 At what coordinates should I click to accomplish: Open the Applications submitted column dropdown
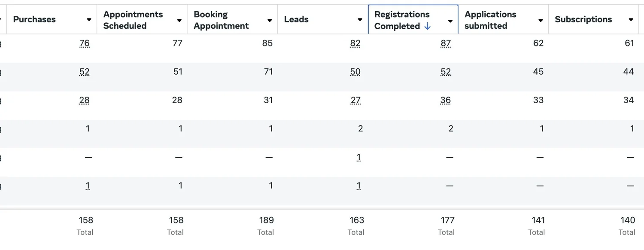[x=540, y=19]
